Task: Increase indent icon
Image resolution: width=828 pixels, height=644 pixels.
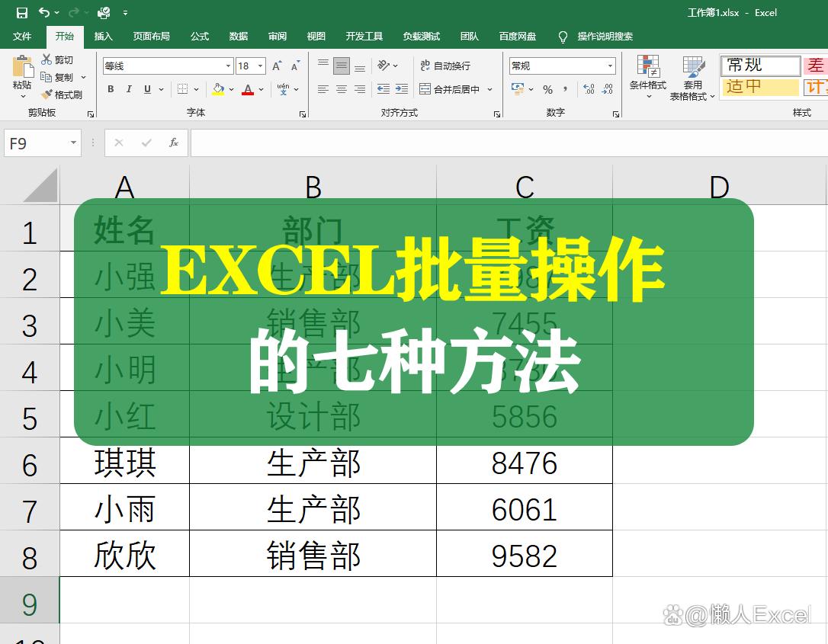Action: tap(402, 89)
